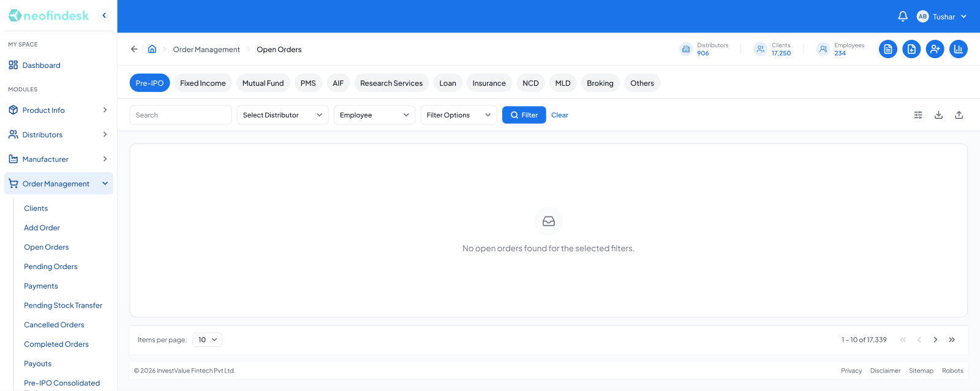
Task: Click Privacy footer link
Action: [x=851, y=371]
